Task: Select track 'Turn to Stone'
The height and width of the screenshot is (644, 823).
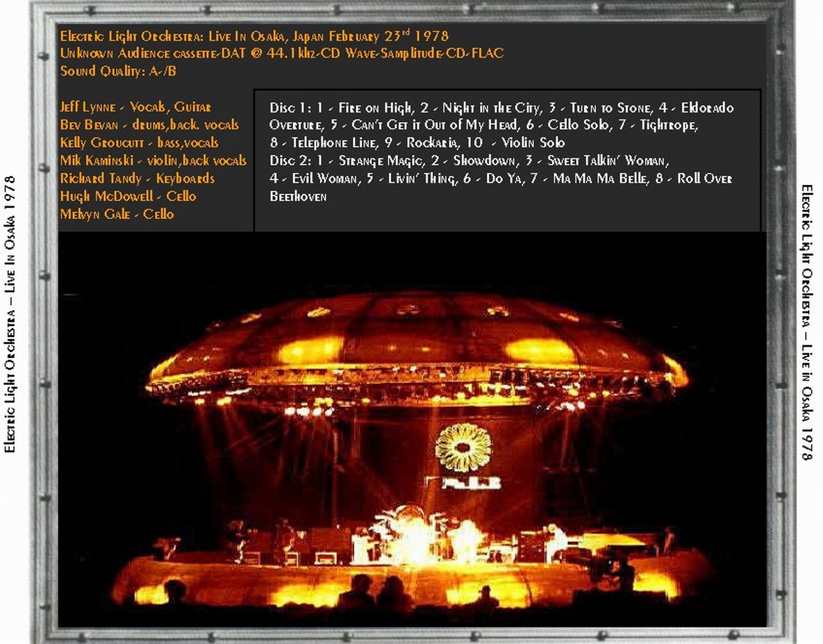Action: [x=611, y=108]
